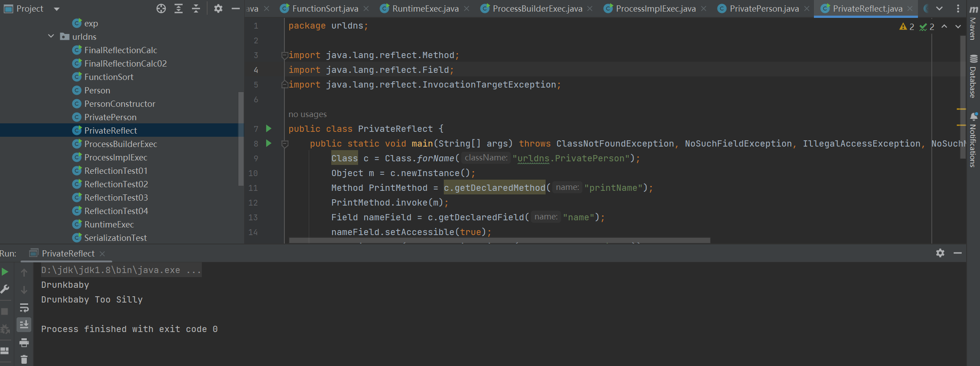Close the ProcessImplExec.java tab

(704, 8)
